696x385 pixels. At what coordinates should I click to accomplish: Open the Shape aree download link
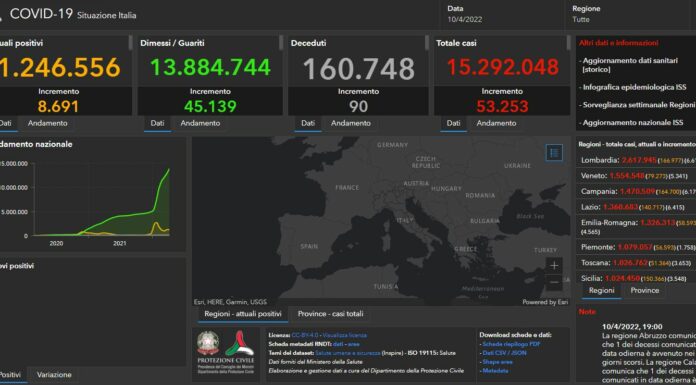point(497,362)
